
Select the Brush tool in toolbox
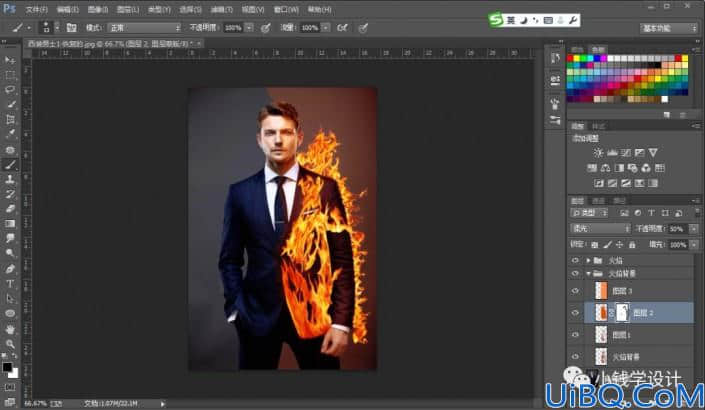tap(10, 165)
